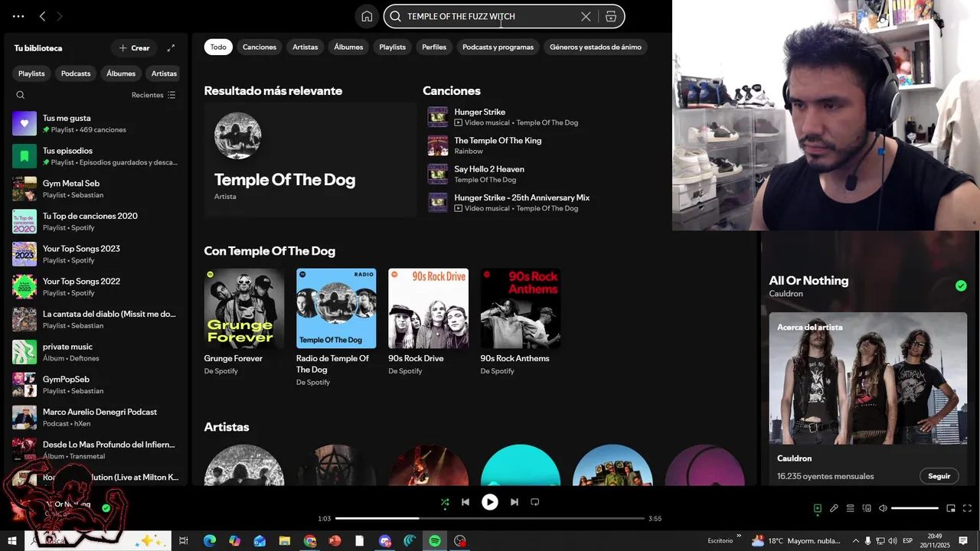The height and width of the screenshot is (551, 980).
Task: Expand Tu biblioteca to full view
Action: tap(171, 47)
